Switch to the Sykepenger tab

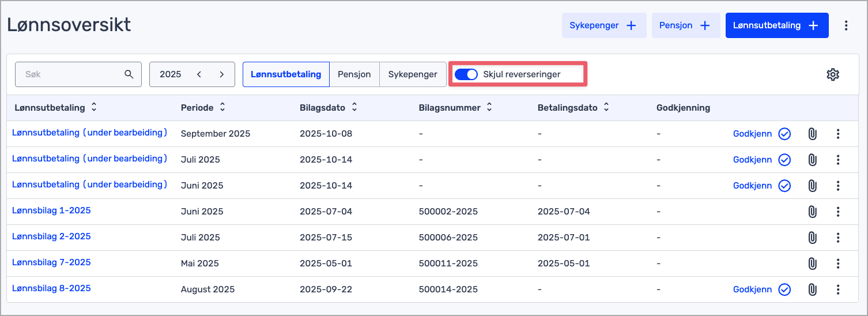(x=413, y=74)
